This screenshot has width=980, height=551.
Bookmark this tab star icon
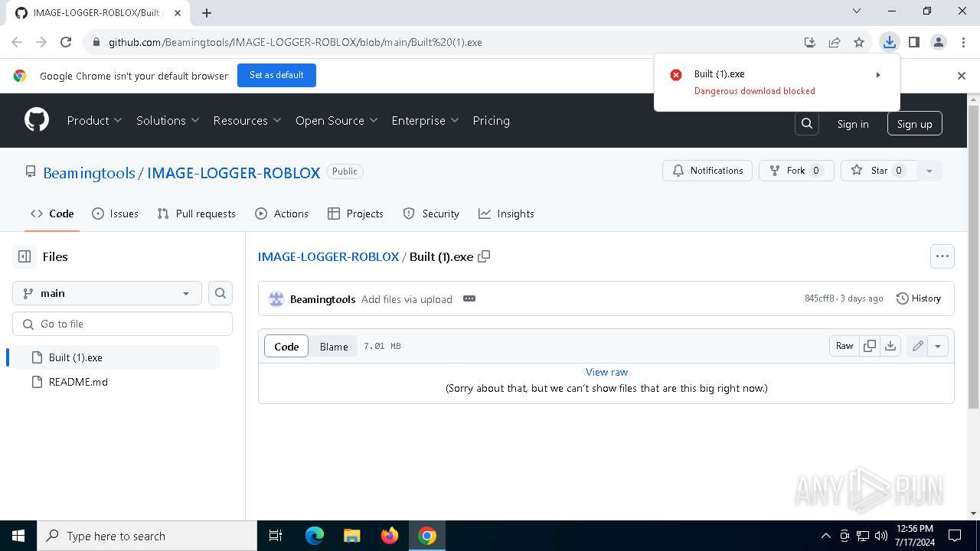coord(859,42)
